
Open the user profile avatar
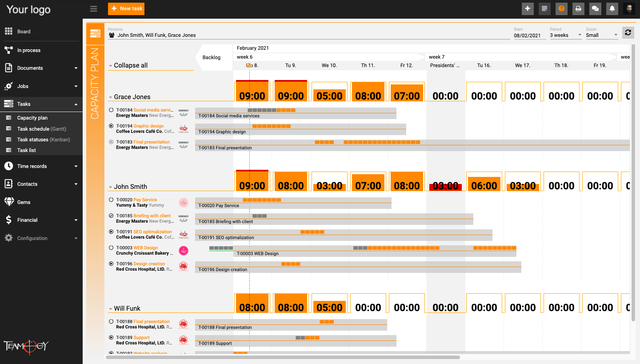pos(629,9)
